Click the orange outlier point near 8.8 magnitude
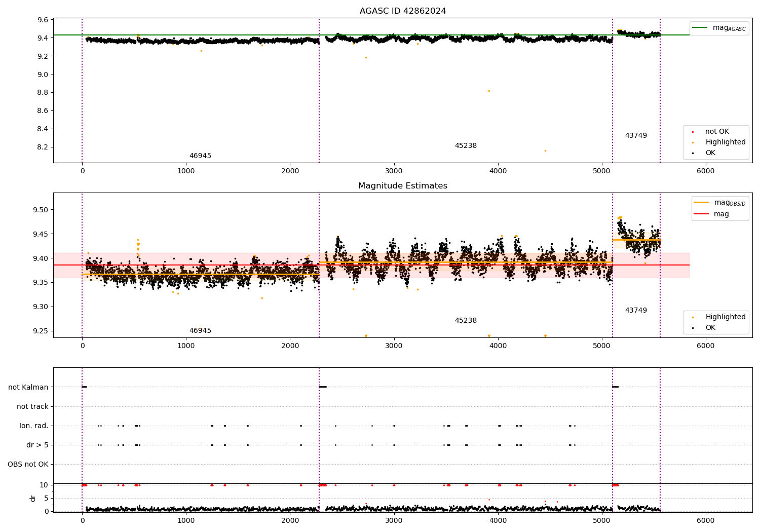This screenshot has width=760, height=532. click(489, 91)
